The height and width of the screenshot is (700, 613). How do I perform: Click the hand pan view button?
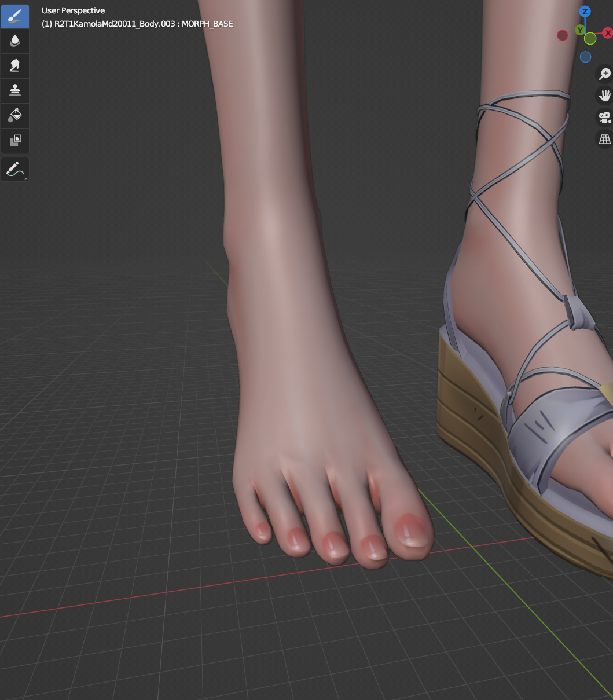click(x=605, y=95)
